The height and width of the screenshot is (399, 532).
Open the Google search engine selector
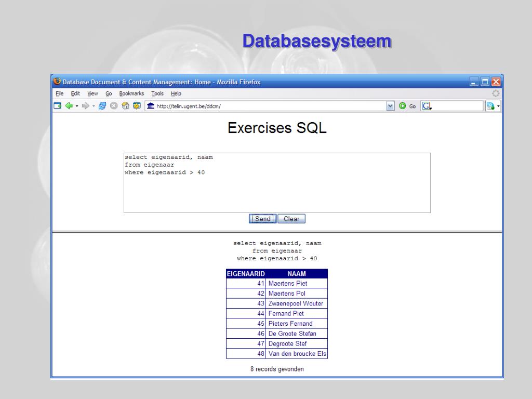pos(427,106)
